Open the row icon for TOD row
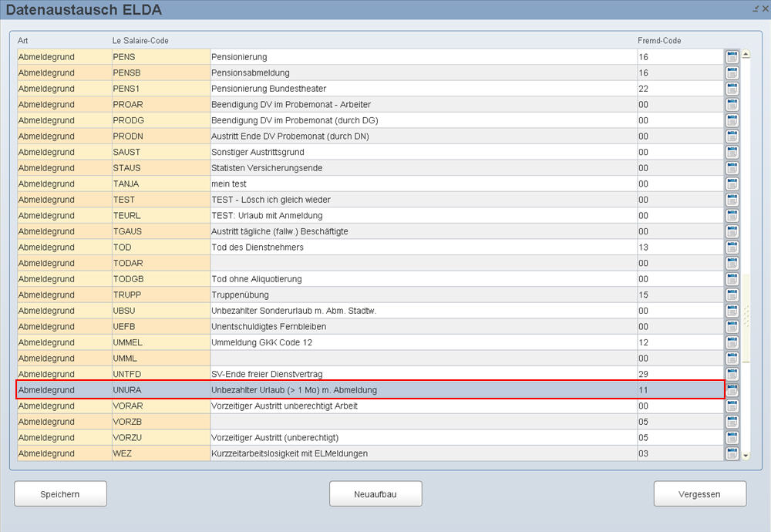This screenshot has width=771, height=532. (x=732, y=247)
